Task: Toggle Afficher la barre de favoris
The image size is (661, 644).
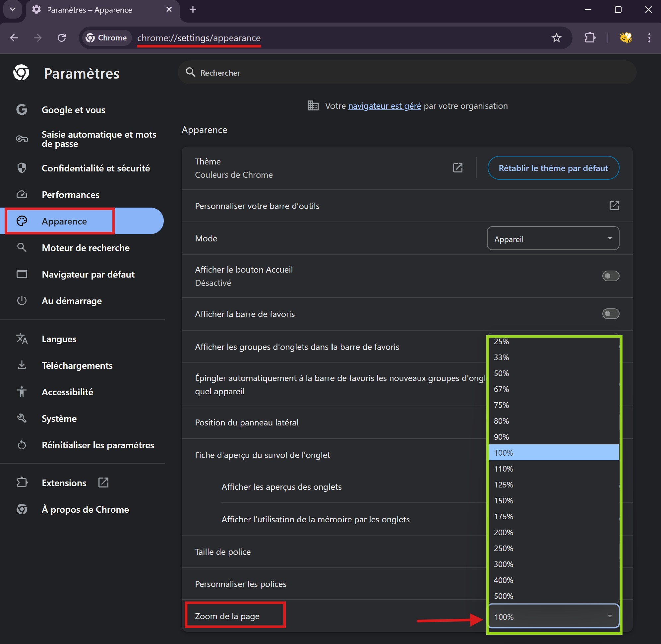Action: [610, 314]
